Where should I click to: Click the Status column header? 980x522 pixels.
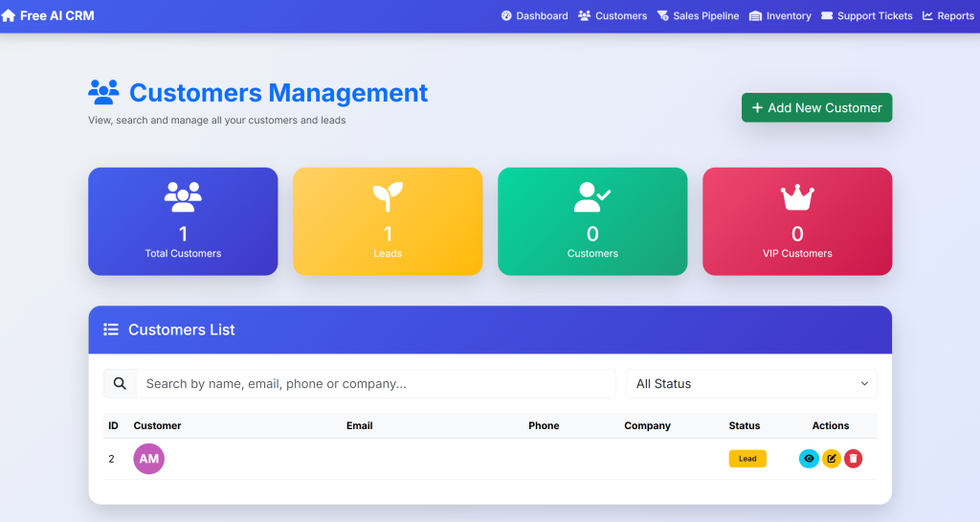[745, 425]
